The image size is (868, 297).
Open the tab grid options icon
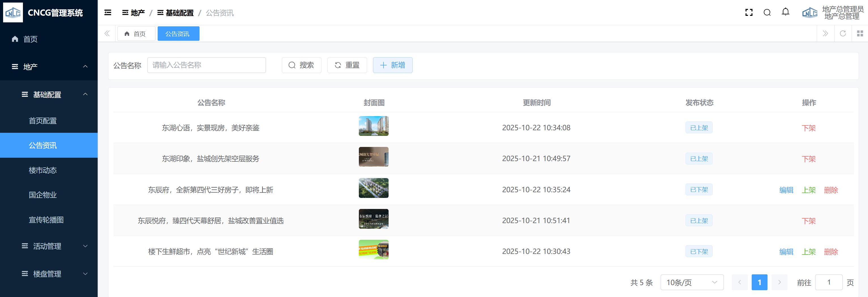860,33
